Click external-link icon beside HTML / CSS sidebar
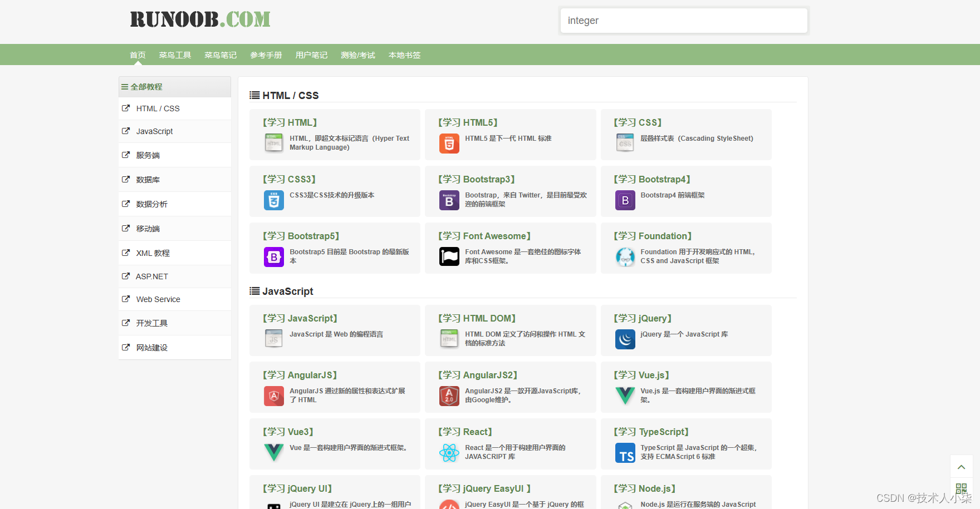Viewport: 980px width, 509px height. point(126,108)
